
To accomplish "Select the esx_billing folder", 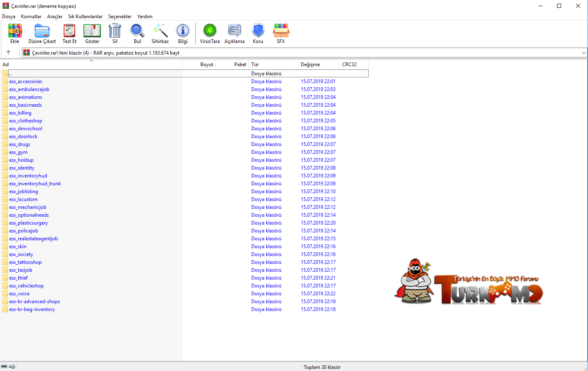I will click(20, 113).
